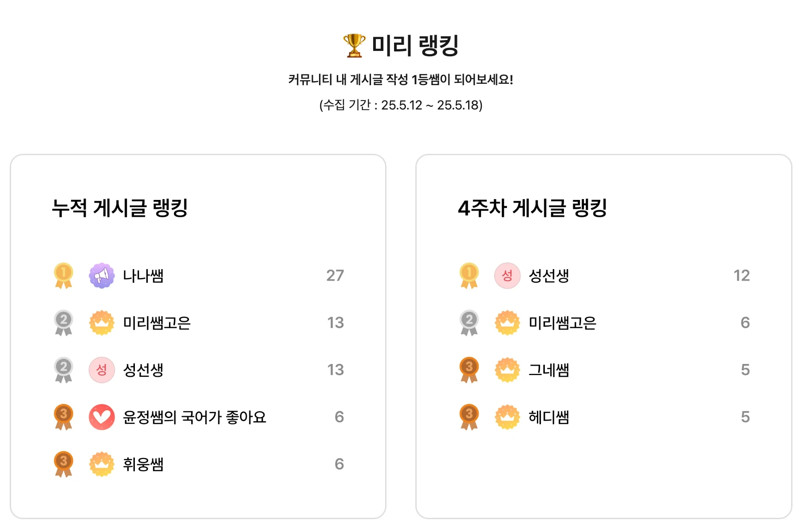The image size is (804, 532).
Task: Click 나나쌤's purple megaphone avatar
Action: (x=102, y=275)
